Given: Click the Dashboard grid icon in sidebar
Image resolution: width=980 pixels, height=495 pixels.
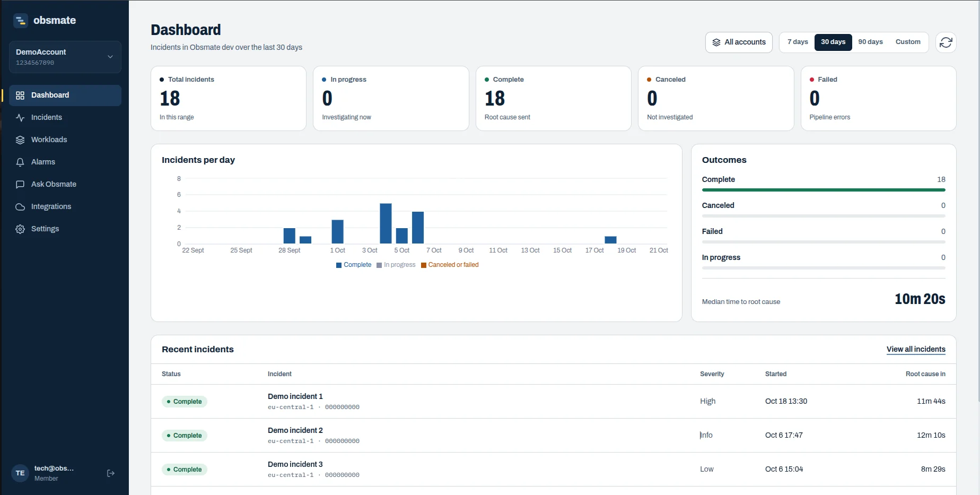Looking at the screenshot, I should coord(20,95).
